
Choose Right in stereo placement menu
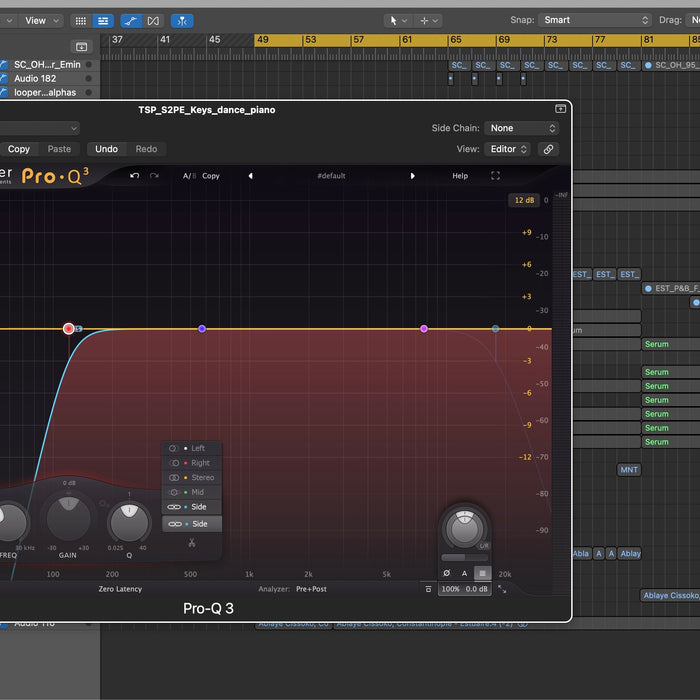[192, 463]
